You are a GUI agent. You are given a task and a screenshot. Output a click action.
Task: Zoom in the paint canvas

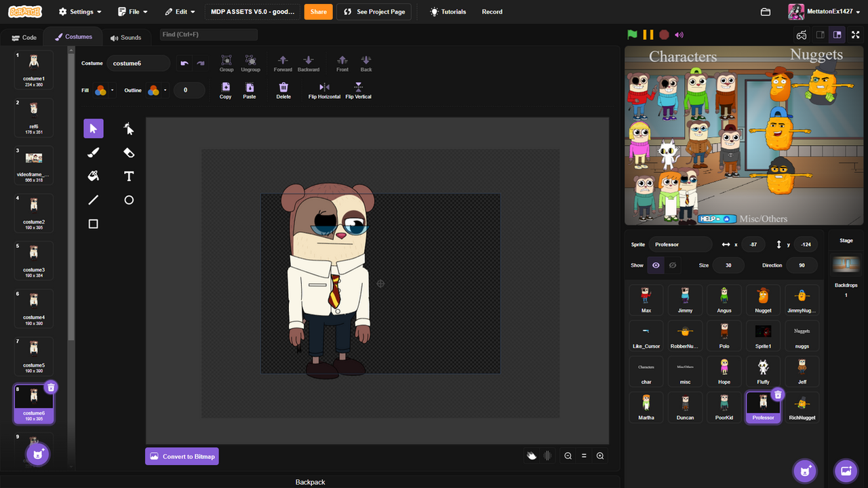(600, 456)
